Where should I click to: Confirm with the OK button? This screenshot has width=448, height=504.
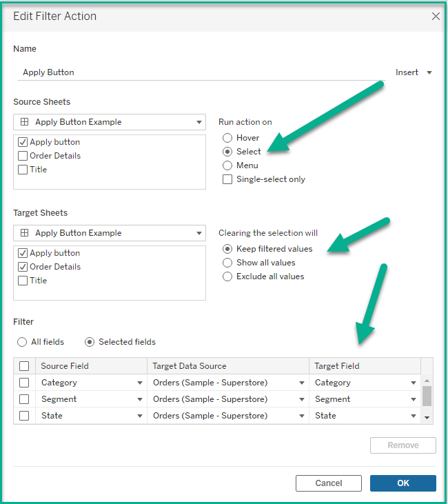point(403,483)
